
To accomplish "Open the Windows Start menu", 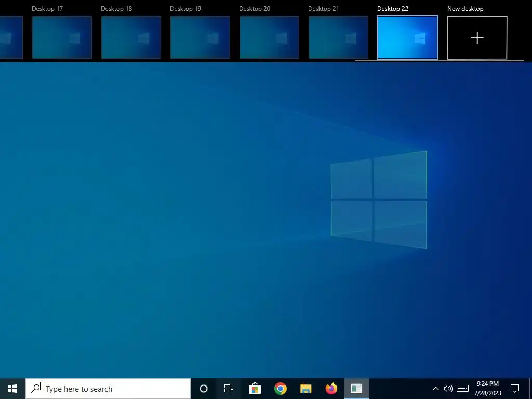I will pos(12,389).
